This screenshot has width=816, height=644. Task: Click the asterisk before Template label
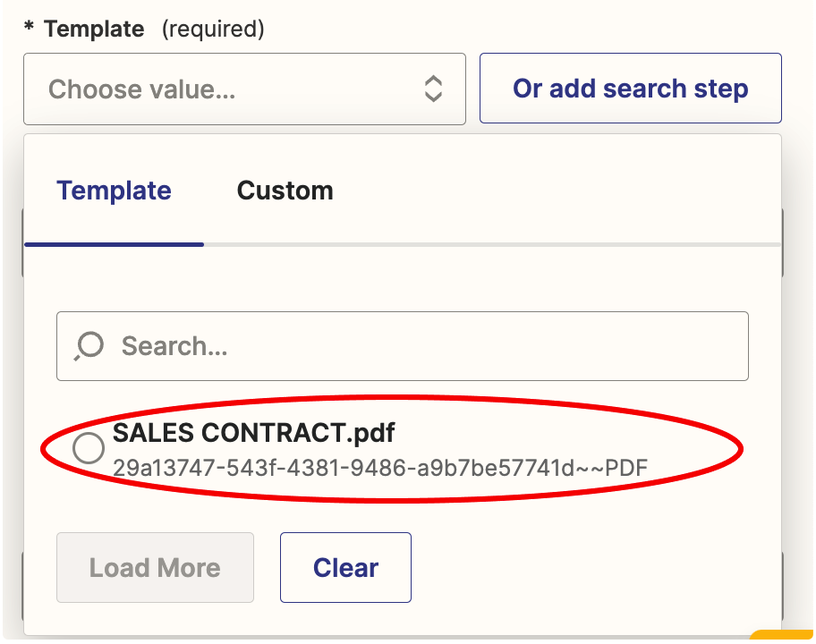(x=30, y=28)
